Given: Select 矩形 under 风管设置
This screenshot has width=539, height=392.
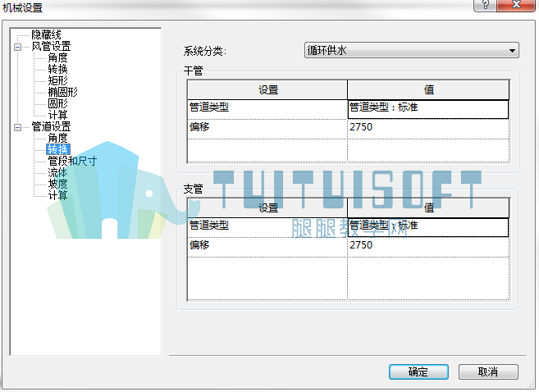Looking at the screenshot, I should coord(57,80).
